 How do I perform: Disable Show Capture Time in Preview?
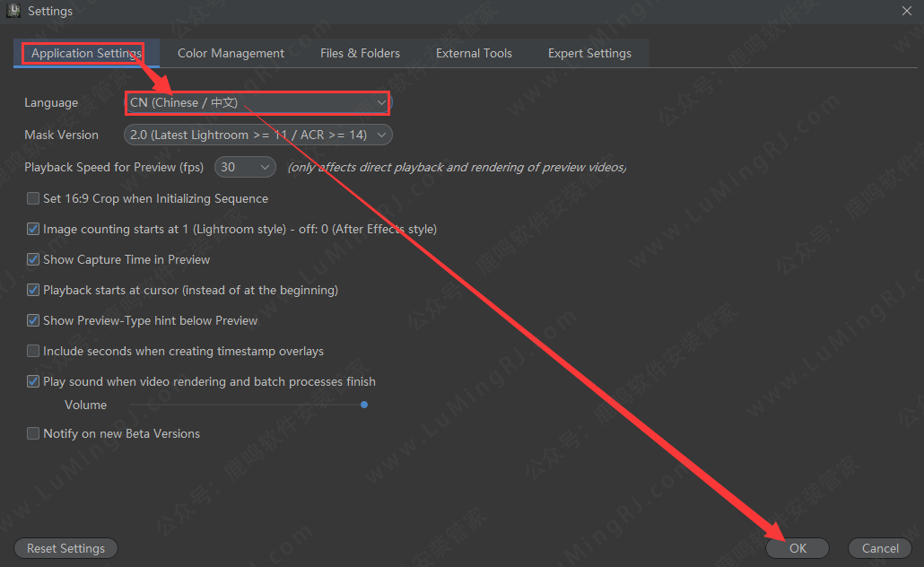33,260
